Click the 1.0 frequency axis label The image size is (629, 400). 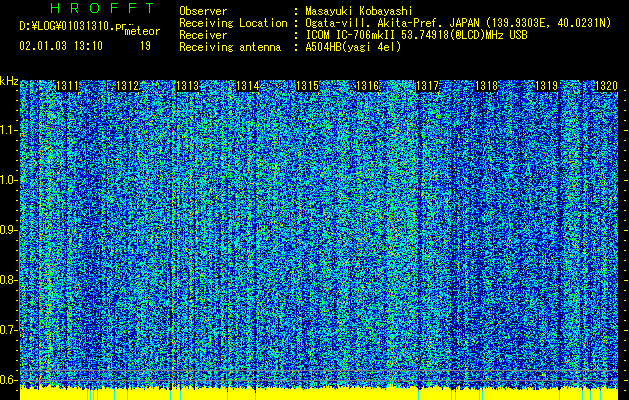pyautogui.click(x=8, y=181)
